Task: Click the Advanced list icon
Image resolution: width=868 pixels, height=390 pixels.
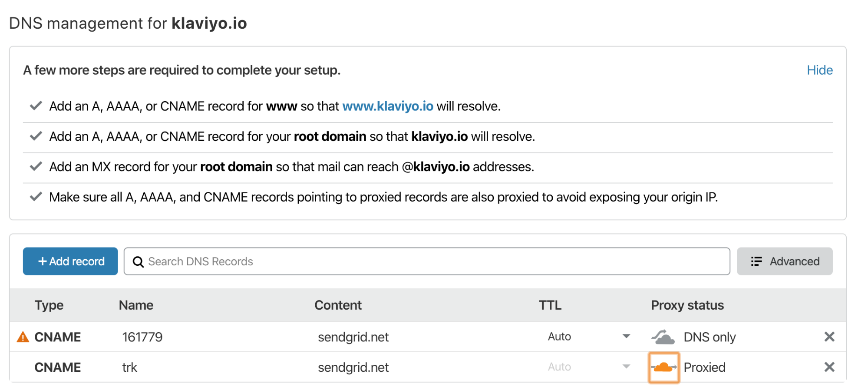Action: (x=756, y=261)
